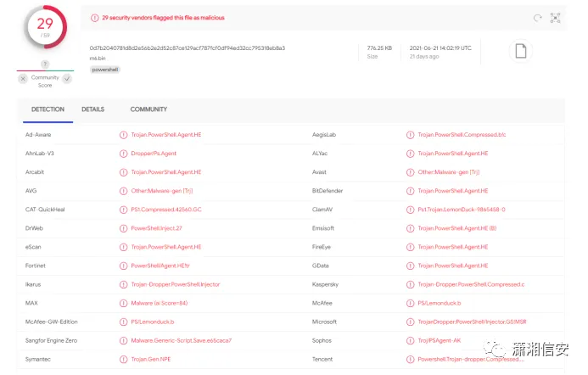Select the DETECTION tab
Screen dimensions: 588x375
click(48, 109)
